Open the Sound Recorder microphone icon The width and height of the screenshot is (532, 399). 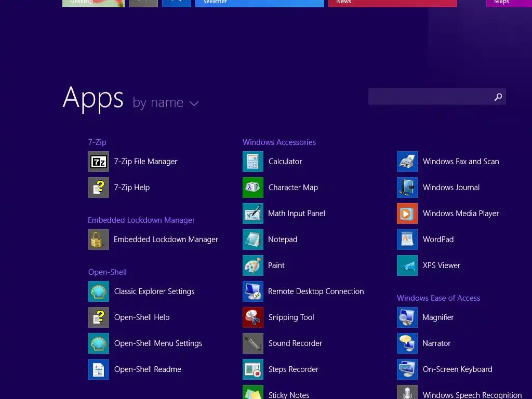(x=253, y=343)
